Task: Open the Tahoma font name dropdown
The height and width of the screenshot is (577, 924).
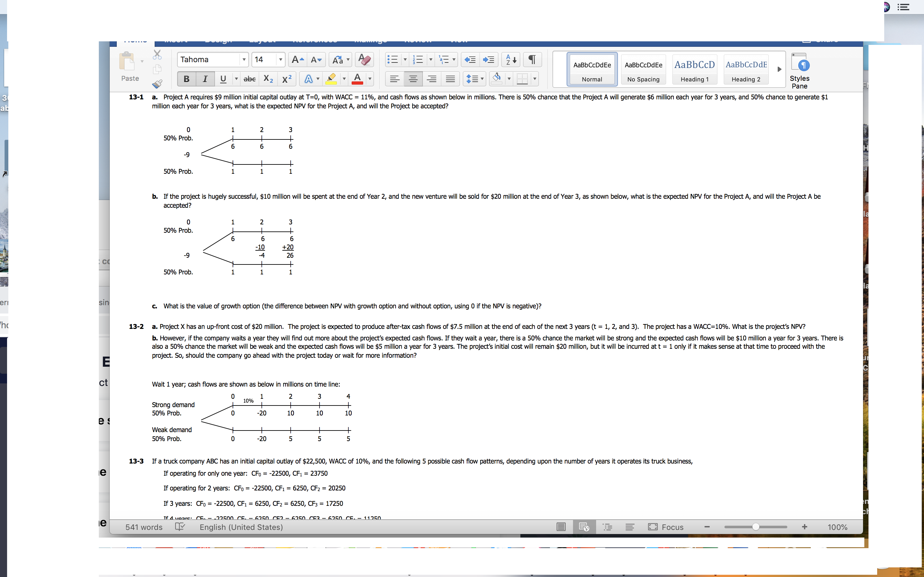Action: pyautogui.click(x=244, y=60)
